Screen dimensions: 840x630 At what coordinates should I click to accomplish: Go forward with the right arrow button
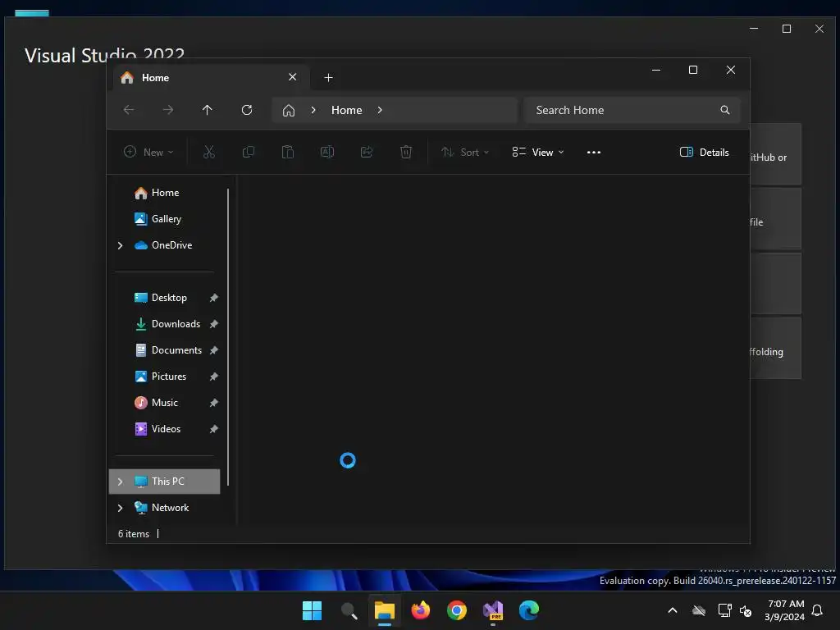(167, 110)
